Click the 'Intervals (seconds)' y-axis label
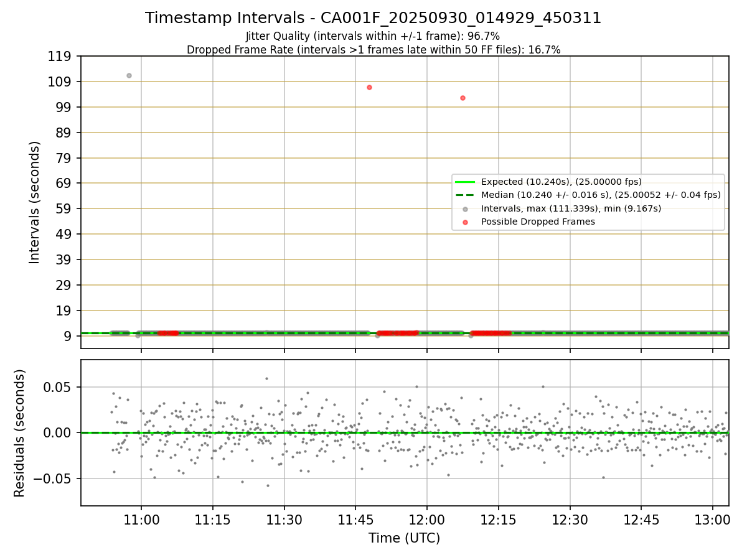Image resolution: width=747 pixels, height=560 pixels. [35, 202]
